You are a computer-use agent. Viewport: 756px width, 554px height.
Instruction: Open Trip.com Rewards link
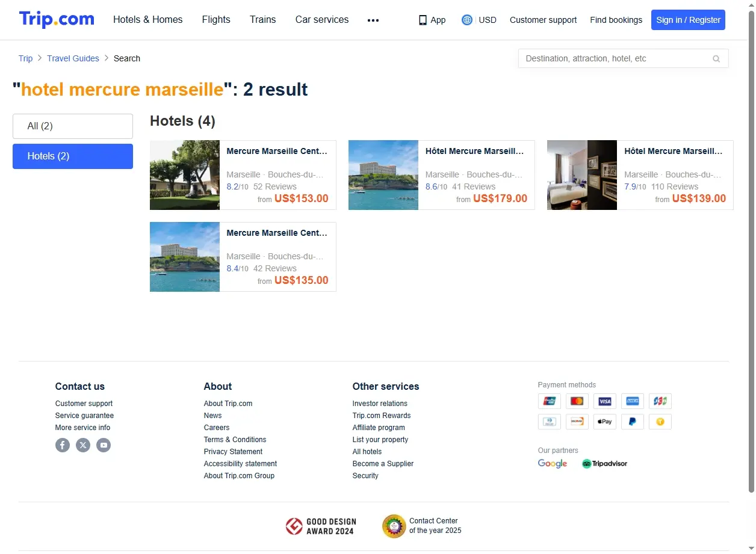[382, 416]
